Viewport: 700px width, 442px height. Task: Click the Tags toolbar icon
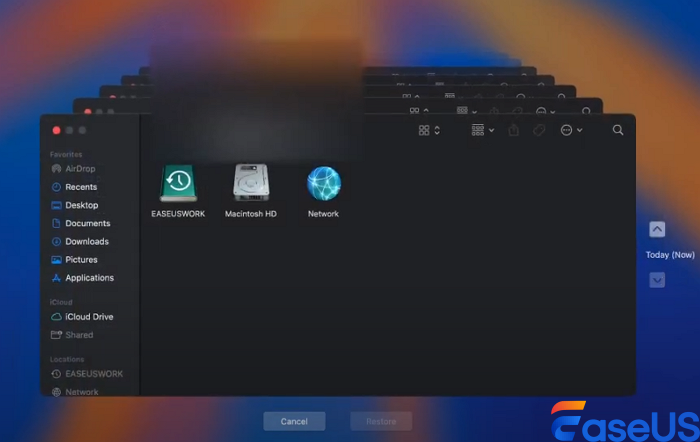tap(539, 130)
